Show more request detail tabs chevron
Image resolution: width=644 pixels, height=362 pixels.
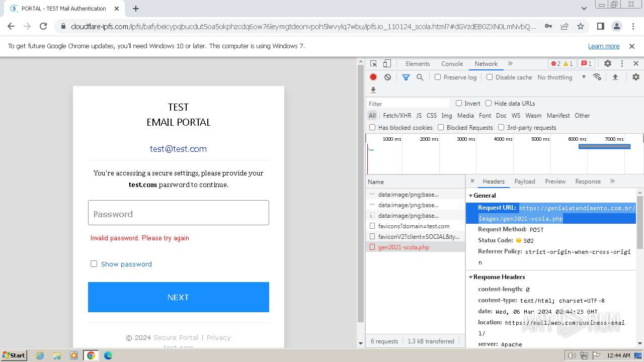[x=612, y=181]
